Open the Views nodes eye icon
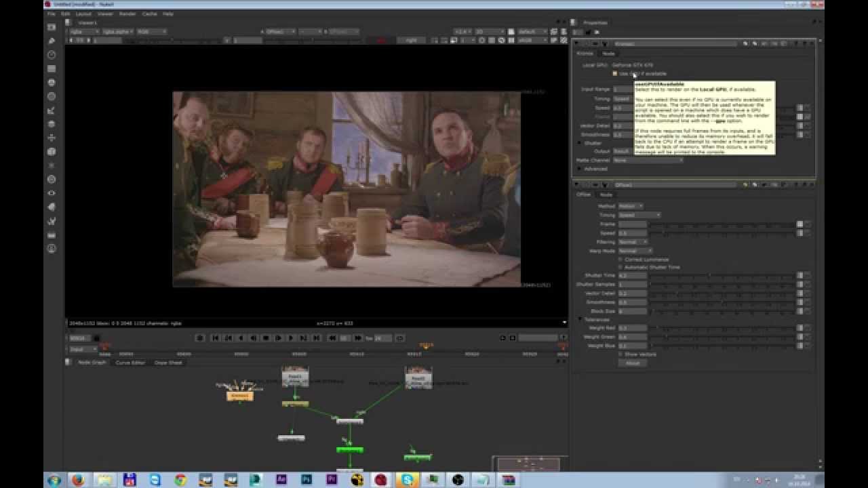 coord(52,193)
